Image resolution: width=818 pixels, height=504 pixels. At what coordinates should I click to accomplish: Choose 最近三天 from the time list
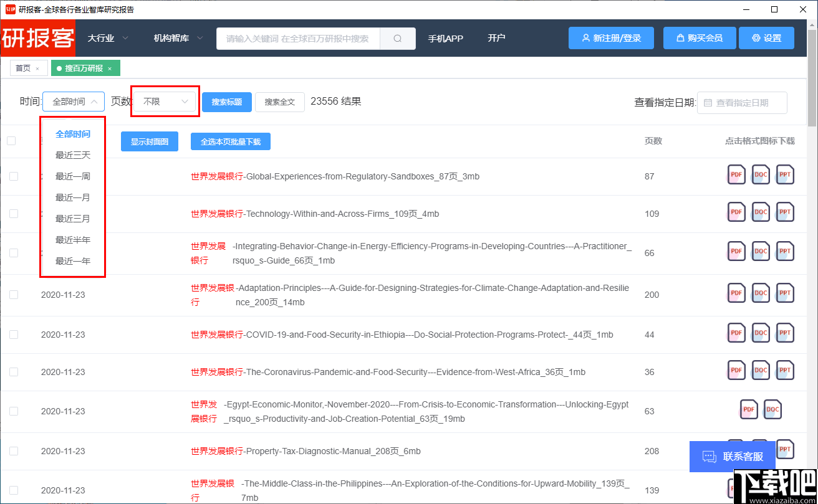point(73,155)
